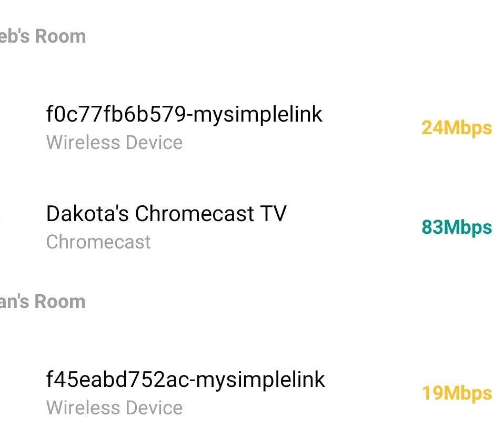This screenshot has width=504, height=438.
Task: Tap partial icon left of Dakota's Chromecast TV
Action: [x=2, y=221]
